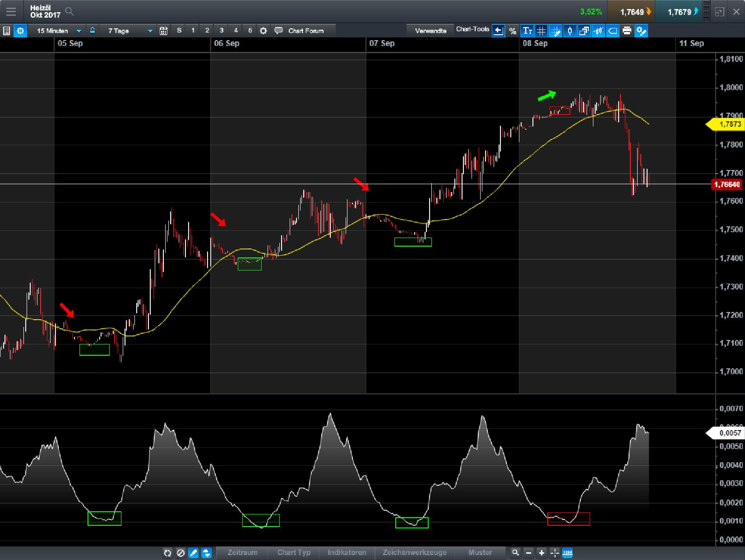The width and height of the screenshot is (745, 560).
Task: Open the percentage scale icon
Action: click(x=512, y=31)
